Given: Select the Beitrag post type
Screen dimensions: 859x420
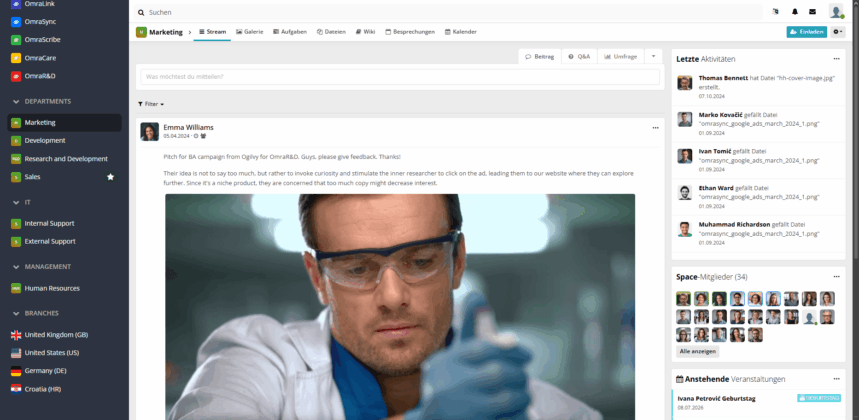Looking at the screenshot, I should (540, 56).
